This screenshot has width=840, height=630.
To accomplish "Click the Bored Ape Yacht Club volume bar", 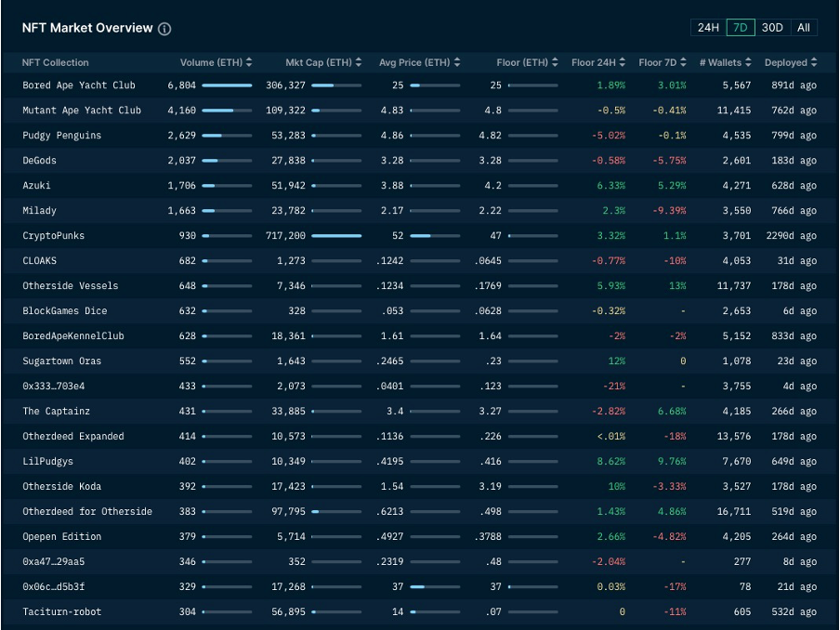I will 227,85.
